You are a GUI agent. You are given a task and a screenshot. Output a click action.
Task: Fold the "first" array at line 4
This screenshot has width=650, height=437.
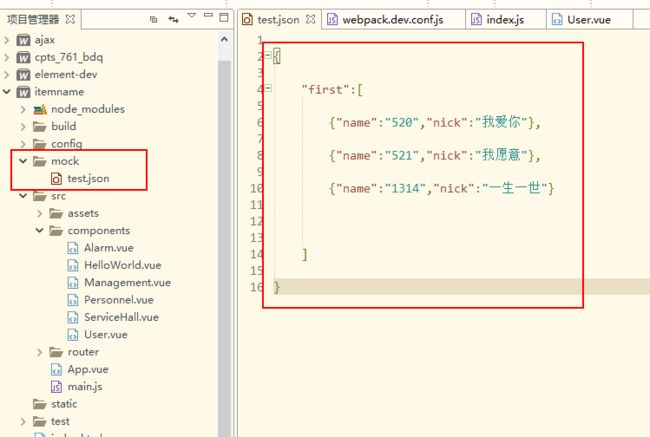click(268, 88)
